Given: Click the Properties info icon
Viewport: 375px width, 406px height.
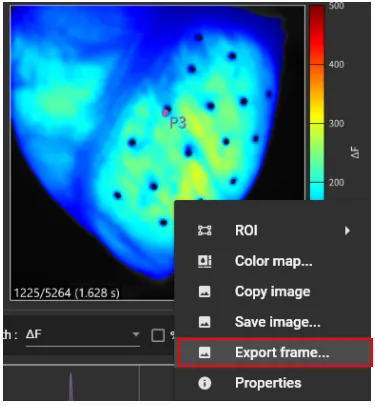Looking at the screenshot, I should pos(204,383).
